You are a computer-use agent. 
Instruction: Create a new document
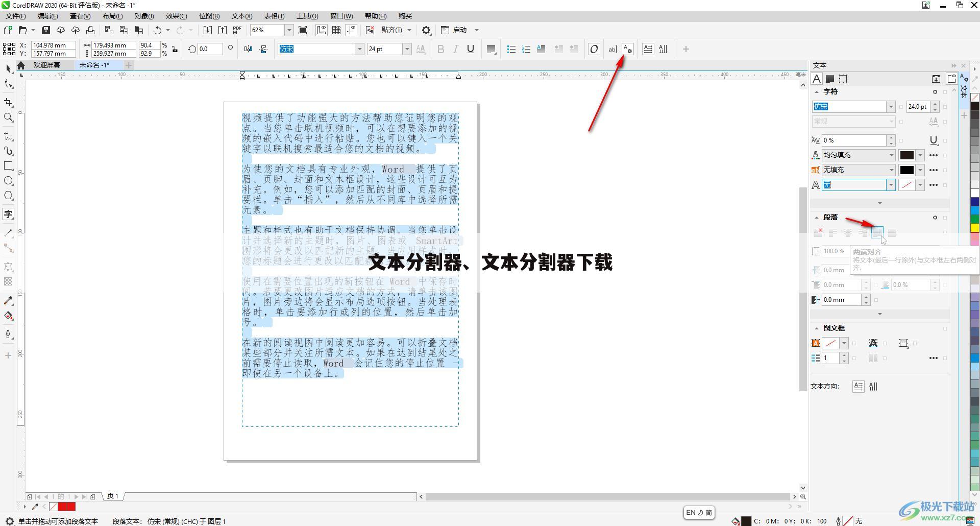8,30
